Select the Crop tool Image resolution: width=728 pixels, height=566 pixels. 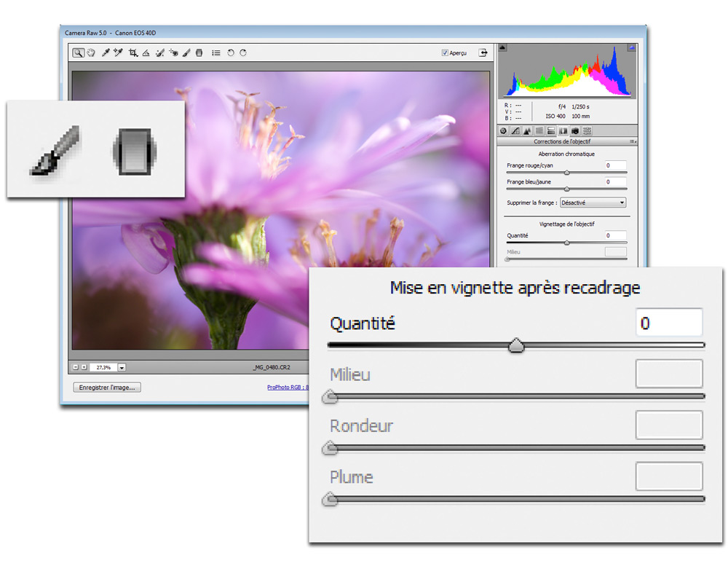pyautogui.click(x=133, y=53)
